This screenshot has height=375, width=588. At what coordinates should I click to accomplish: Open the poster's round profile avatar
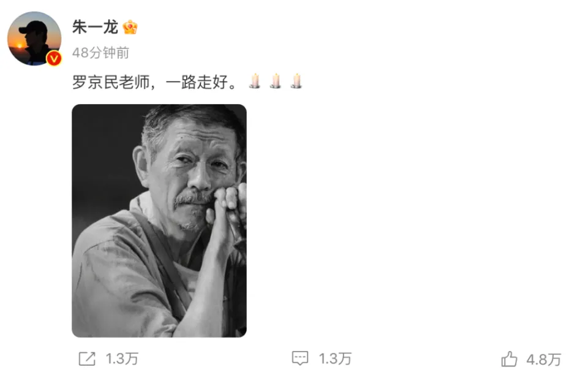pyautogui.click(x=34, y=38)
